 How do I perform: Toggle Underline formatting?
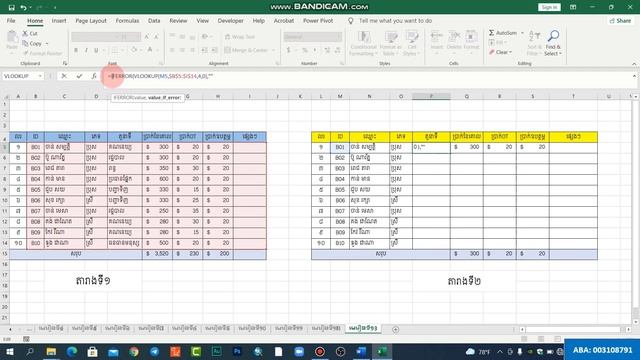[x=96, y=50]
